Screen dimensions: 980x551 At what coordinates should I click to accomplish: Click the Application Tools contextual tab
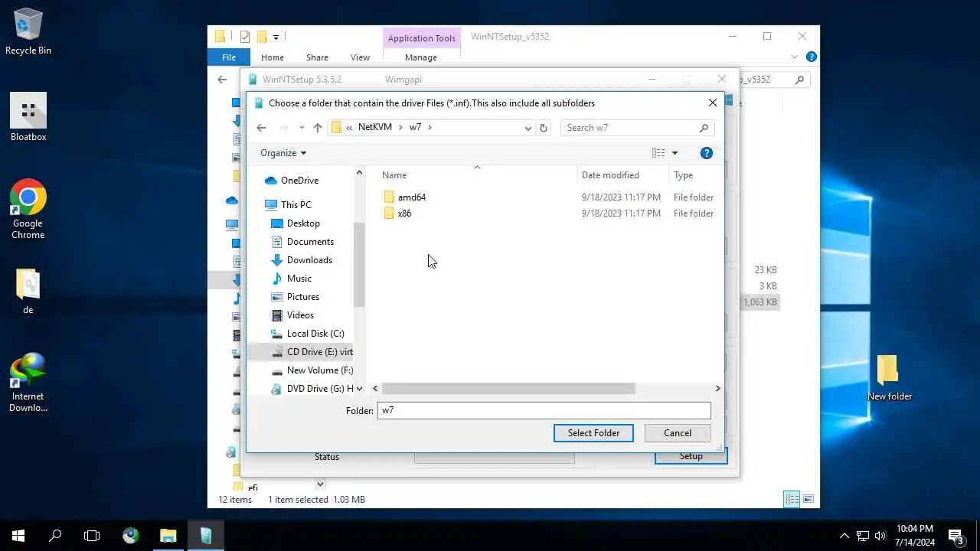(x=421, y=38)
